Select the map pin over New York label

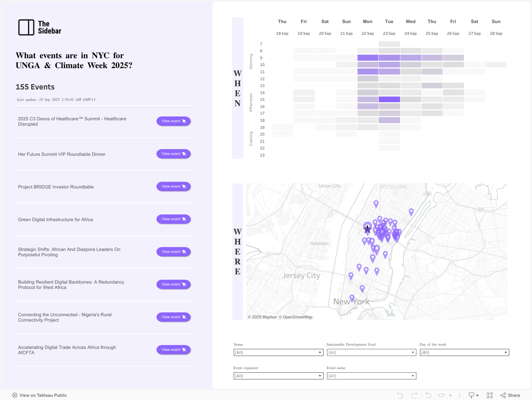click(x=352, y=298)
